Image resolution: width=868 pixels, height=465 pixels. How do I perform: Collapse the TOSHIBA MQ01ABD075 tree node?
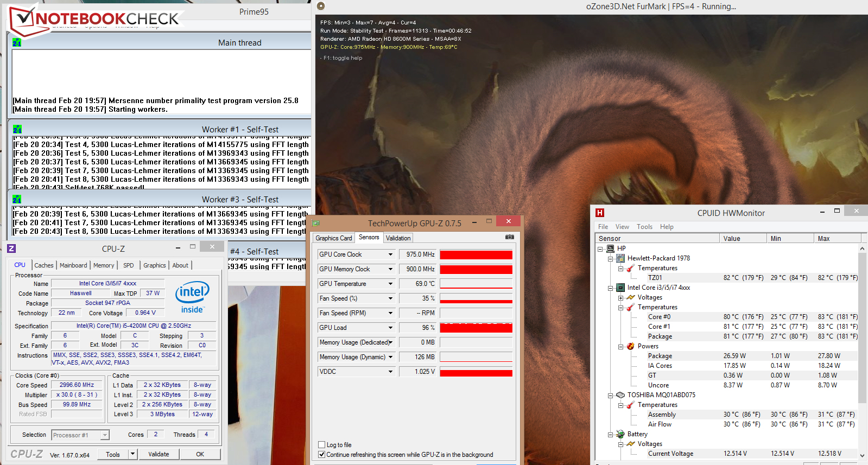tap(611, 396)
